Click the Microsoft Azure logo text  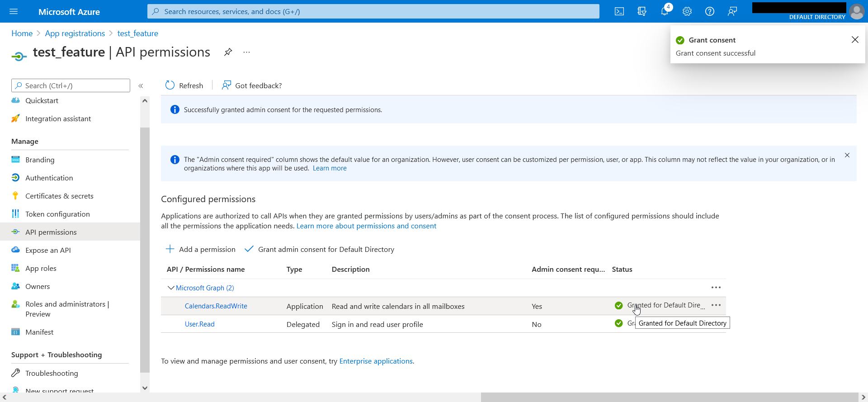(69, 12)
